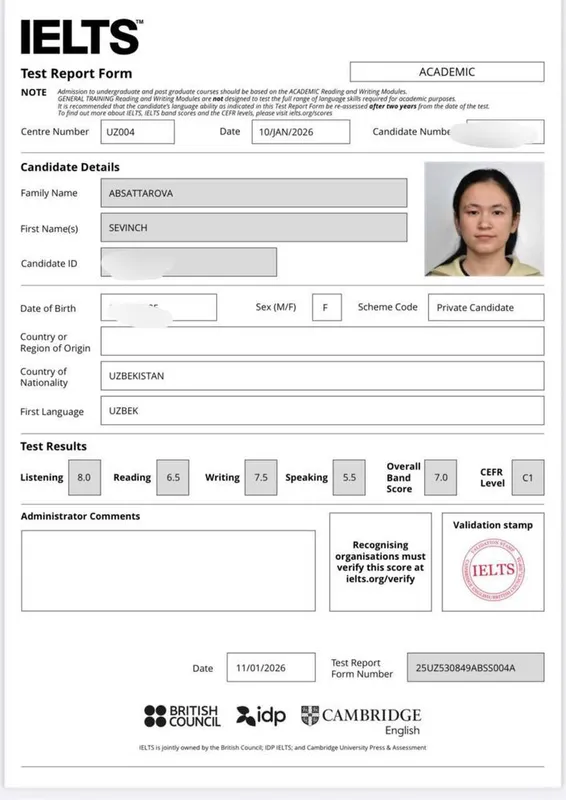Click the Centre Number field UZ004
The height and width of the screenshot is (800, 566).
[138, 132]
